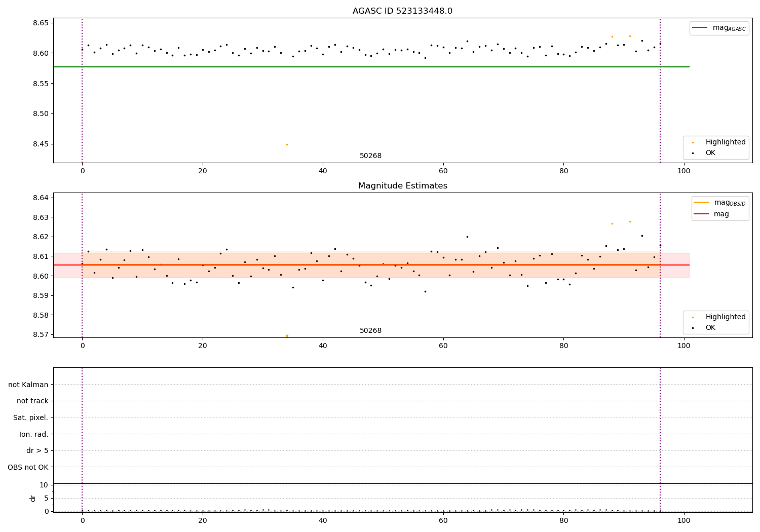Image resolution: width=760 pixels, height=532 pixels.
Task: Select 'Highlighted' legend entry in the Magnitude Estimates plot
Action: [726, 317]
